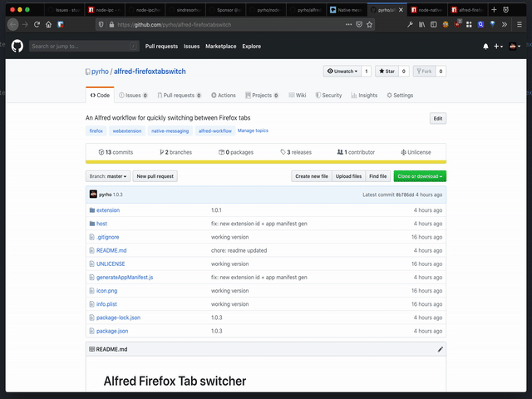The width and height of the screenshot is (532, 399).
Task: Reload the page with Firefox refresh icon
Action: pyautogui.click(x=37, y=24)
